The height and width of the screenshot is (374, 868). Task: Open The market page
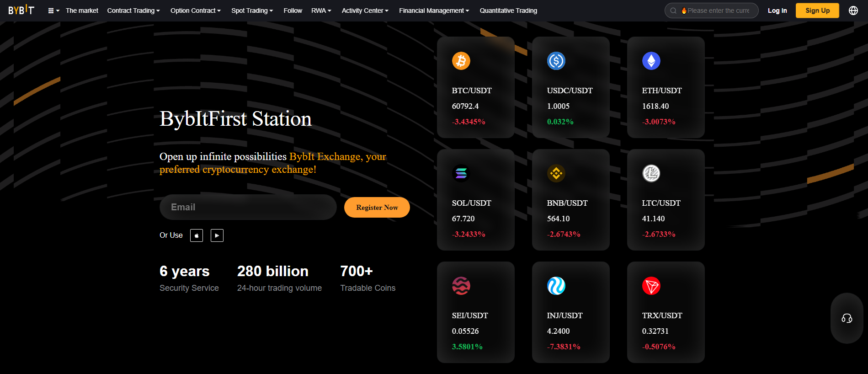(x=82, y=11)
